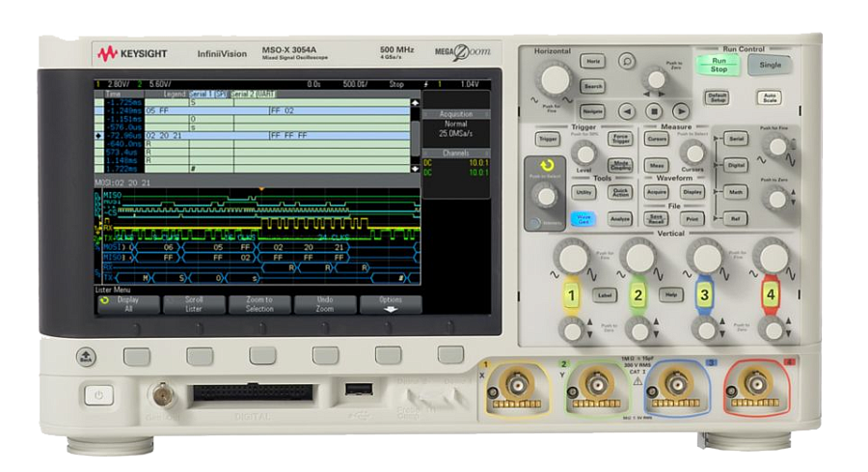Push channel 1 position knob to zero
Image resolution: width=868 pixels, height=472 pixels.
(572, 331)
